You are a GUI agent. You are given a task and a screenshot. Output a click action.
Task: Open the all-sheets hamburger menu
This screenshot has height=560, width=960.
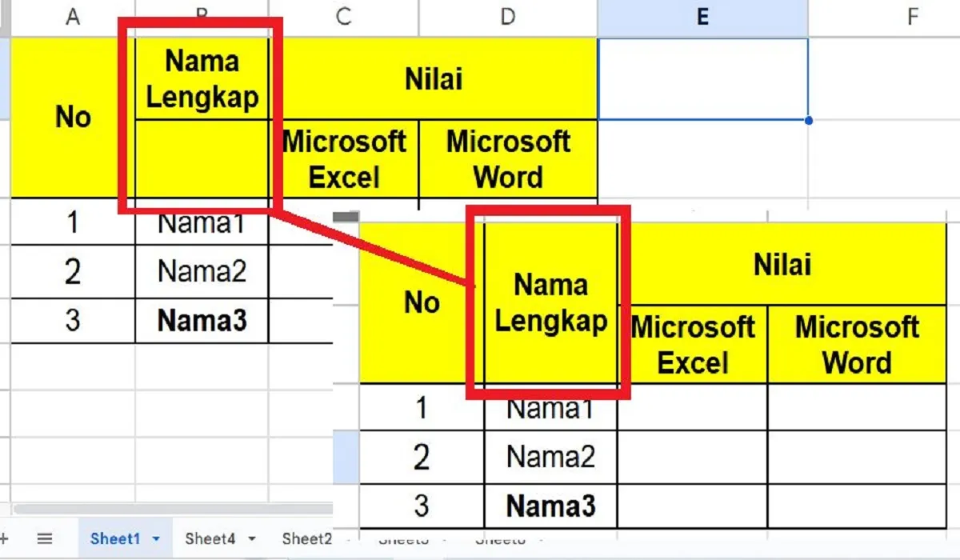tap(46, 538)
